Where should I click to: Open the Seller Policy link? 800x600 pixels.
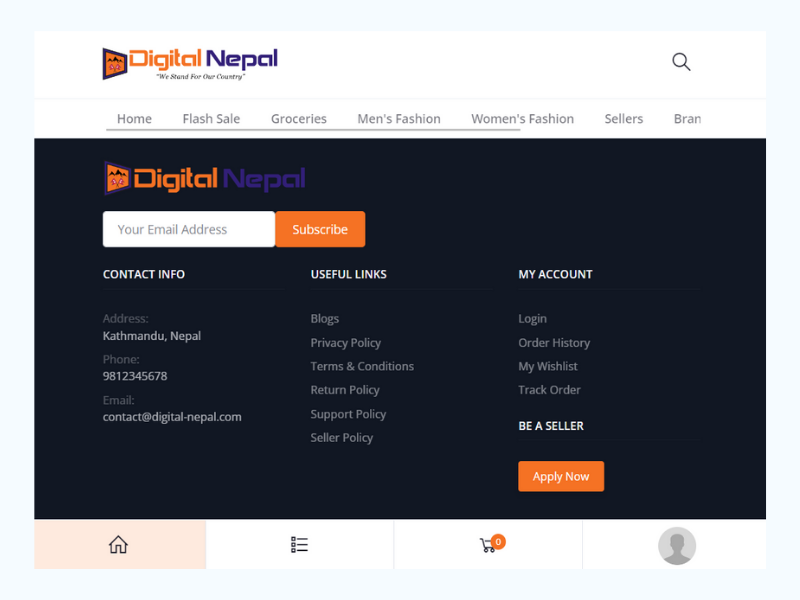341,438
